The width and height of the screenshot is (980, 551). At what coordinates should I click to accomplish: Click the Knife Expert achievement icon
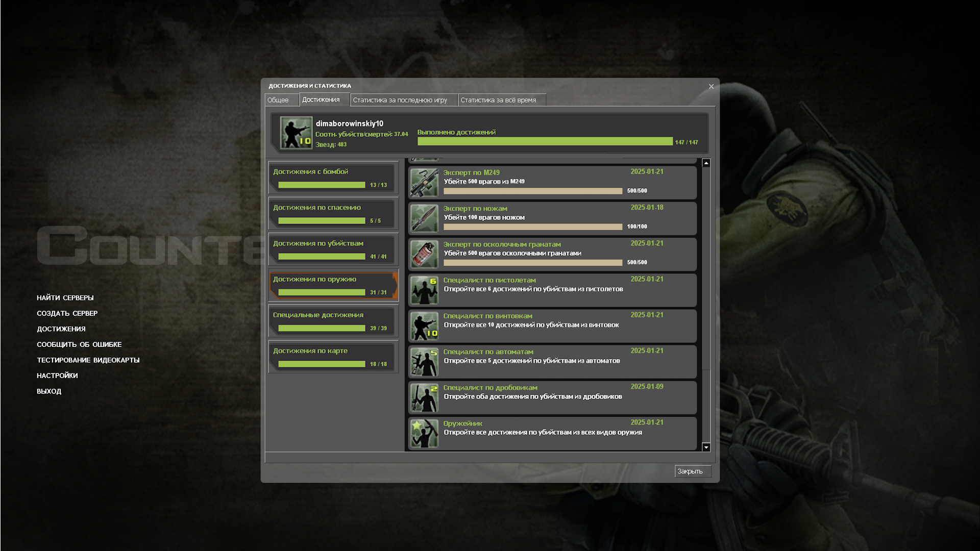coord(424,218)
